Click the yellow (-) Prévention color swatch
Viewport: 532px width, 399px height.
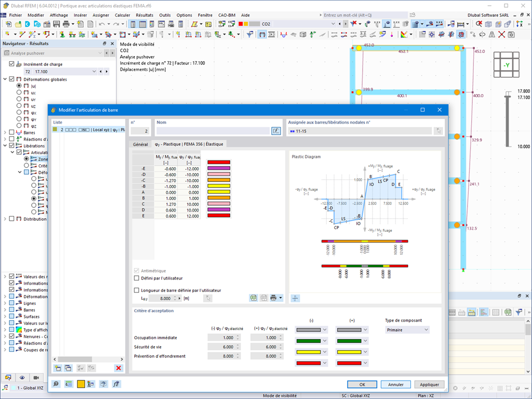click(x=309, y=352)
